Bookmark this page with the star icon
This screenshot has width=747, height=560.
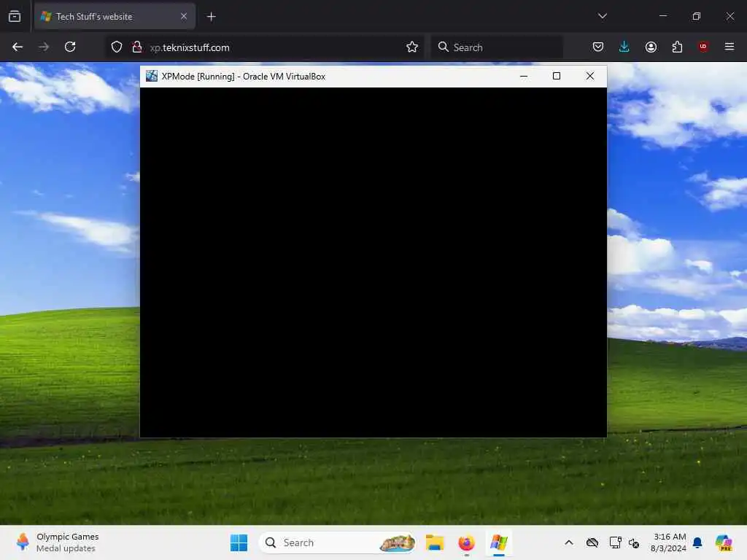(412, 47)
